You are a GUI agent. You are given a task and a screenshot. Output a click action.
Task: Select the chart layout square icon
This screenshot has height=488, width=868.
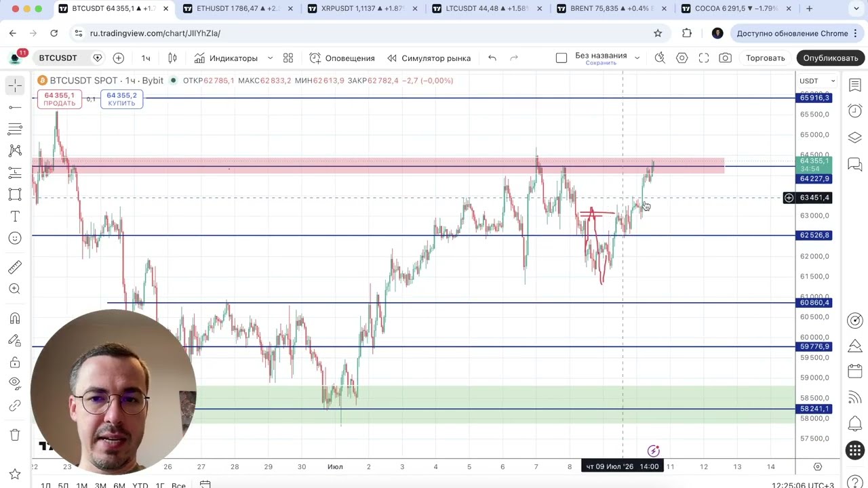(561, 58)
